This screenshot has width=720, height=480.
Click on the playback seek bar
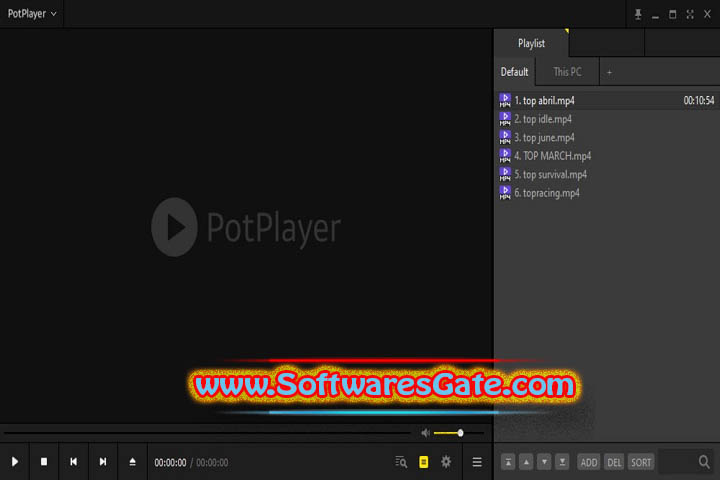pyautogui.click(x=207, y=433)
